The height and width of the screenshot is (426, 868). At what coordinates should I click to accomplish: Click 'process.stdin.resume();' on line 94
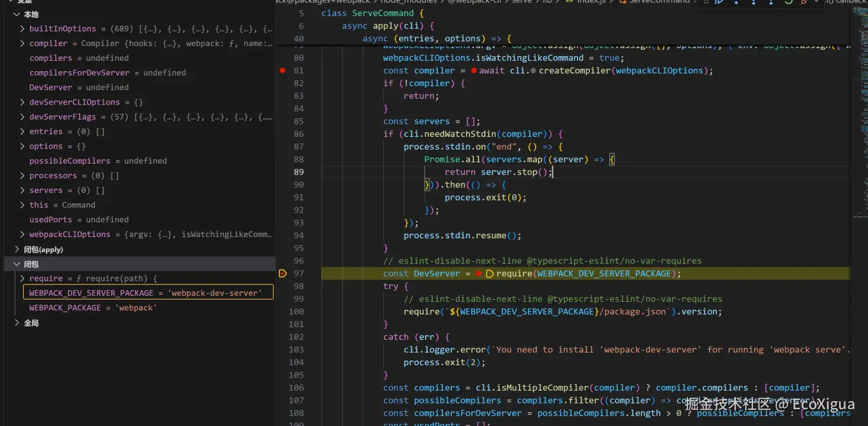click(x=462, y=236)
